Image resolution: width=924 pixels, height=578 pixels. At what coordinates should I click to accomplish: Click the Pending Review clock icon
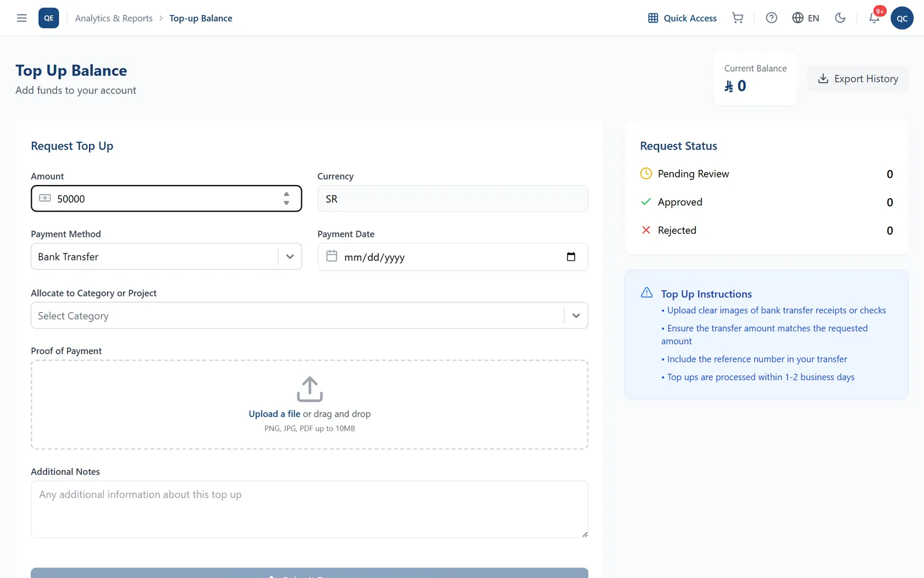tap(646, 173)
